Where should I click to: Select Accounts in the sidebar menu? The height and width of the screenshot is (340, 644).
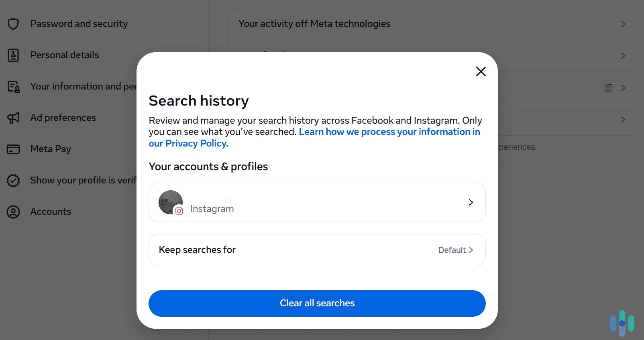51,212
